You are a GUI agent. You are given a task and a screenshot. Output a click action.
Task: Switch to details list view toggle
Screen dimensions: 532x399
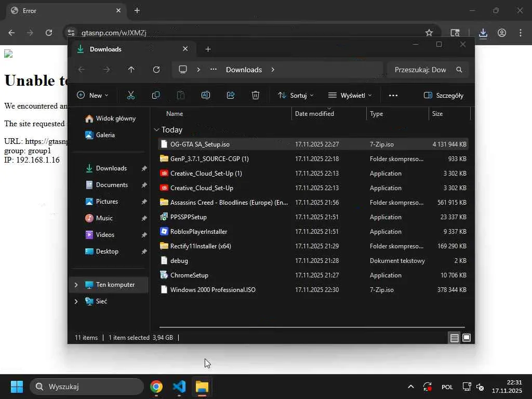point(454,338)
